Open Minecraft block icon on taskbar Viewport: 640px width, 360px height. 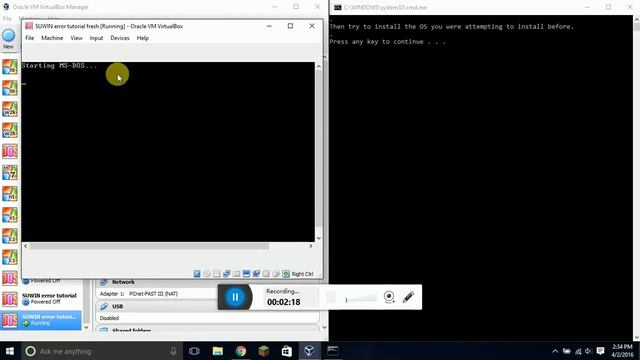coord(264,351)
